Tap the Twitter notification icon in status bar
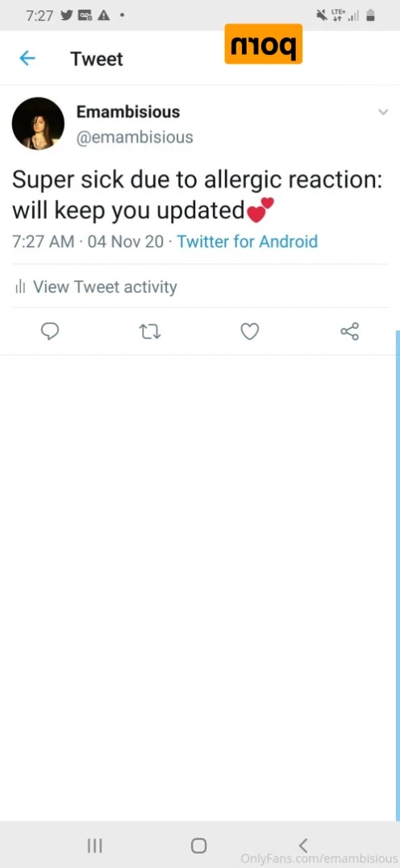The width and height of the screenshot is (400, 868). 66,15
